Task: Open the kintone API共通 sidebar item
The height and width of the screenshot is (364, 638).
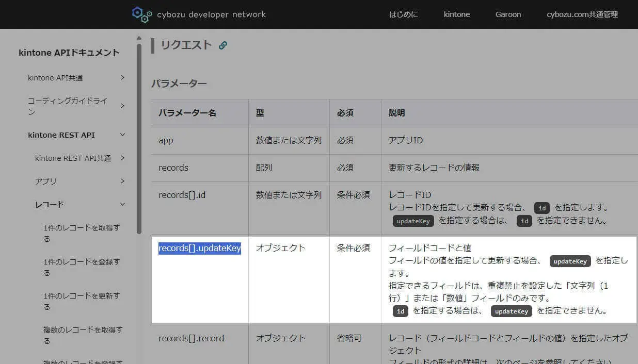Action: (x=55, y=78)
